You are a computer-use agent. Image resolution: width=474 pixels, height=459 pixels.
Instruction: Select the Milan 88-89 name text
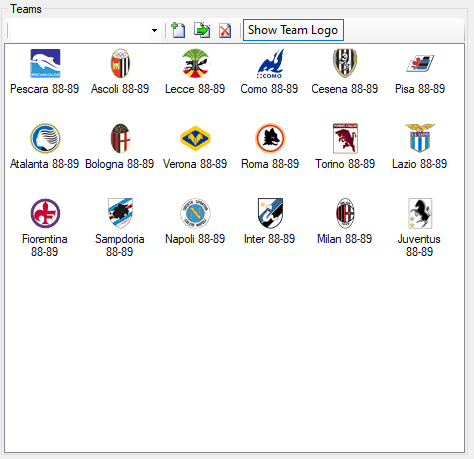tap(344, 239)
